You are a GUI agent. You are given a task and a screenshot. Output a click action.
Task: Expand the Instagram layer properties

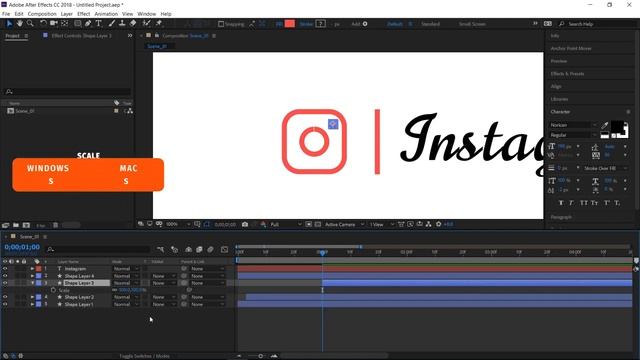(32, 269)
